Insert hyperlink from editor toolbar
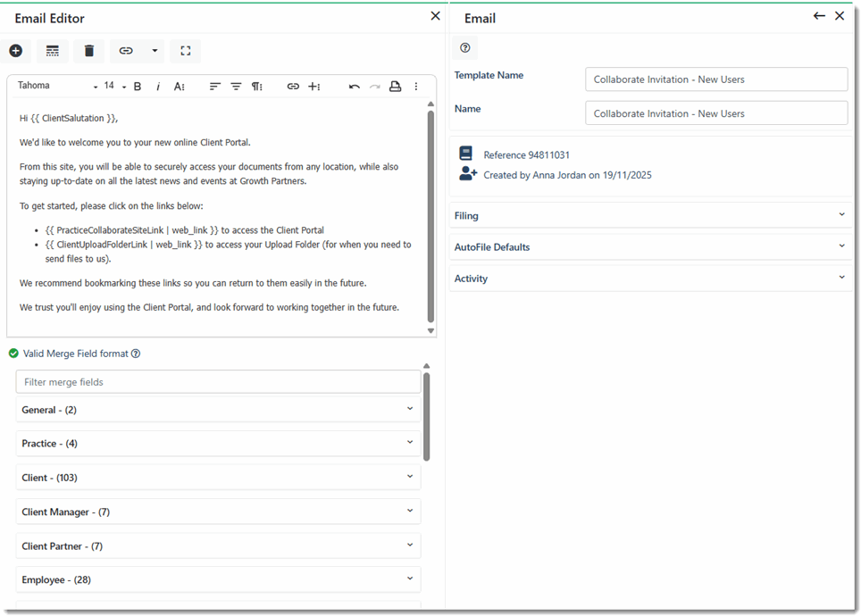Screen dimensions: 861x616 (293, 87)
